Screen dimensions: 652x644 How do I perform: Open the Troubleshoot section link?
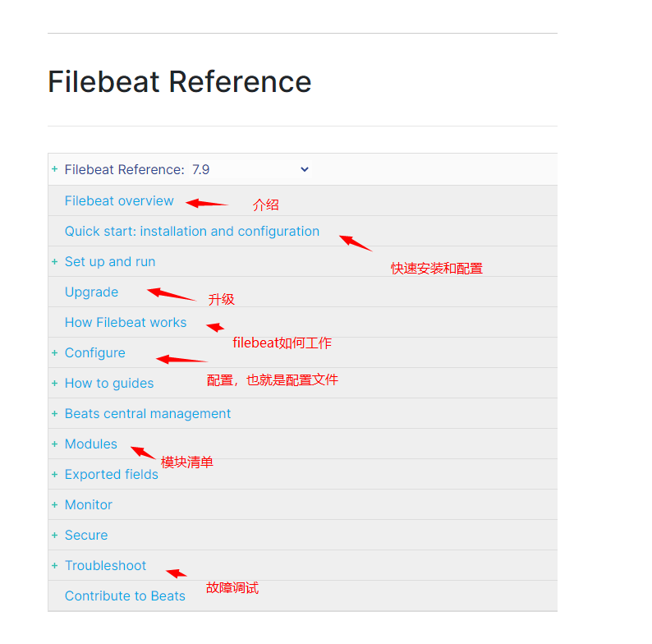[105, 566]
